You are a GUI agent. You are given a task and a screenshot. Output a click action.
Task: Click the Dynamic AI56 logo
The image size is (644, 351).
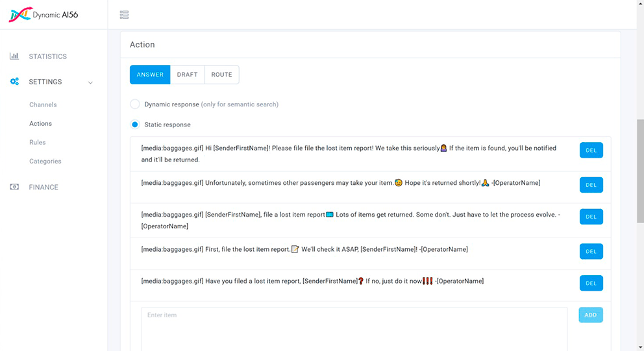(x=43, y=15)
